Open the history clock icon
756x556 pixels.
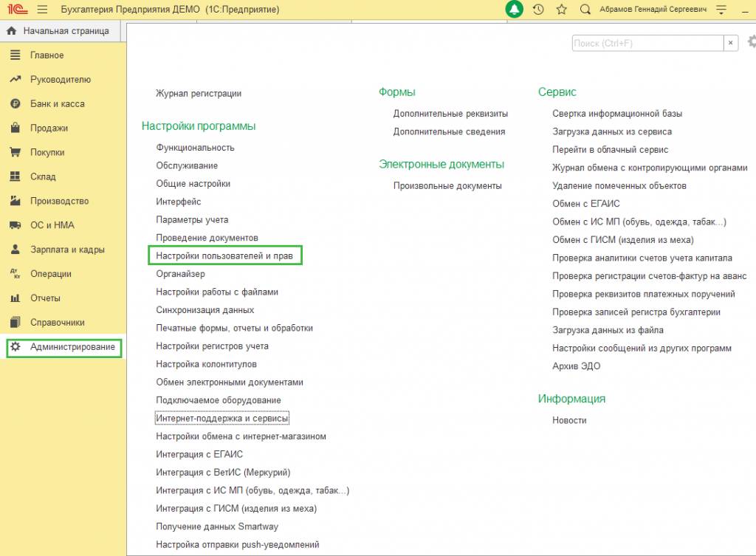point(538,9)
